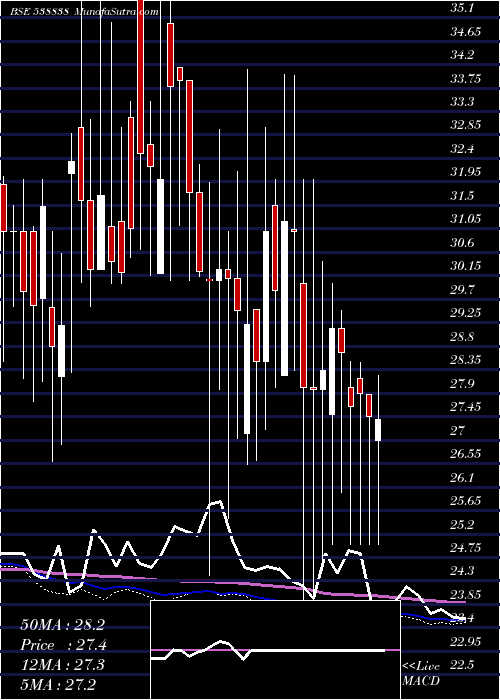Screen dimensions: 500x700
Task: Click the 24.3 price axis label
Action: tap(463, 571)
